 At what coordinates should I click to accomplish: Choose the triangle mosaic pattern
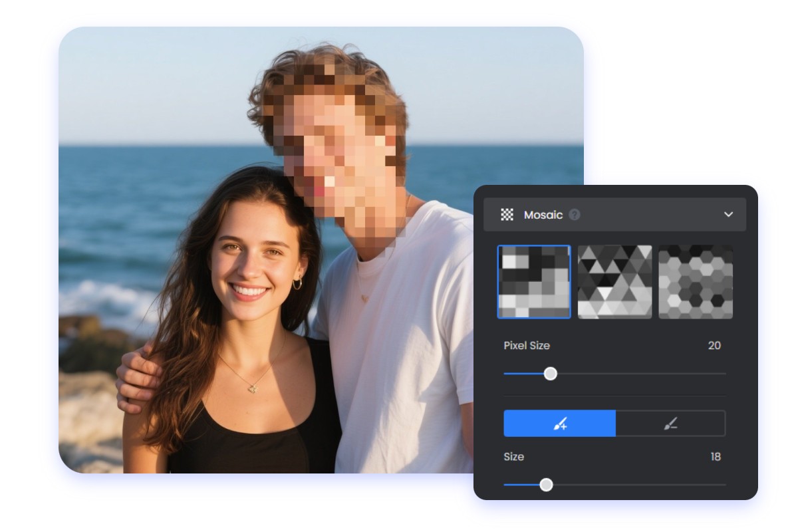(614, 281)
